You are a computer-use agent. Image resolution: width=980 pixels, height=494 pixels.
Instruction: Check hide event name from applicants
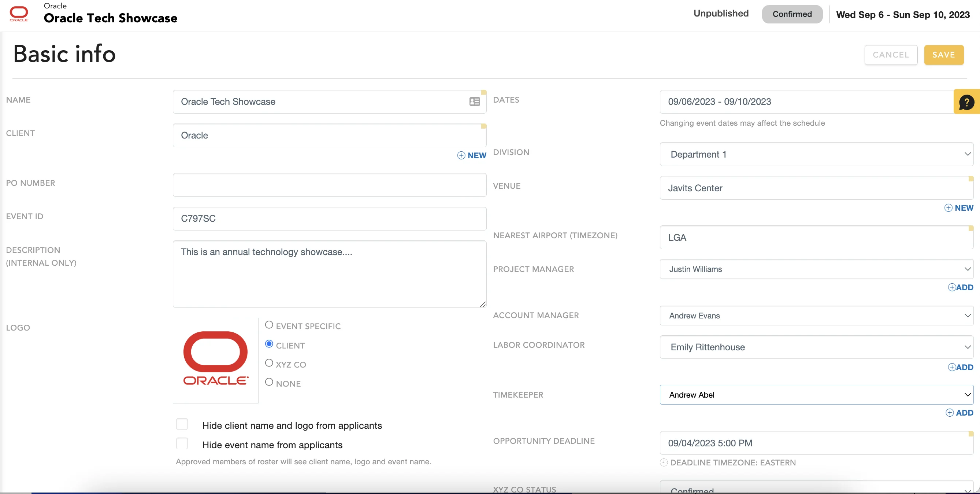click(x=182, y=443)
